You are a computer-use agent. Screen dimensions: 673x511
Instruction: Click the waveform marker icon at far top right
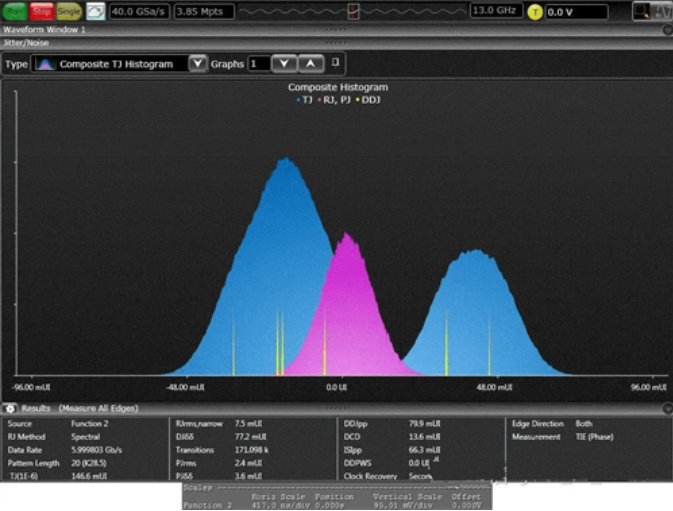click(663, 11)
